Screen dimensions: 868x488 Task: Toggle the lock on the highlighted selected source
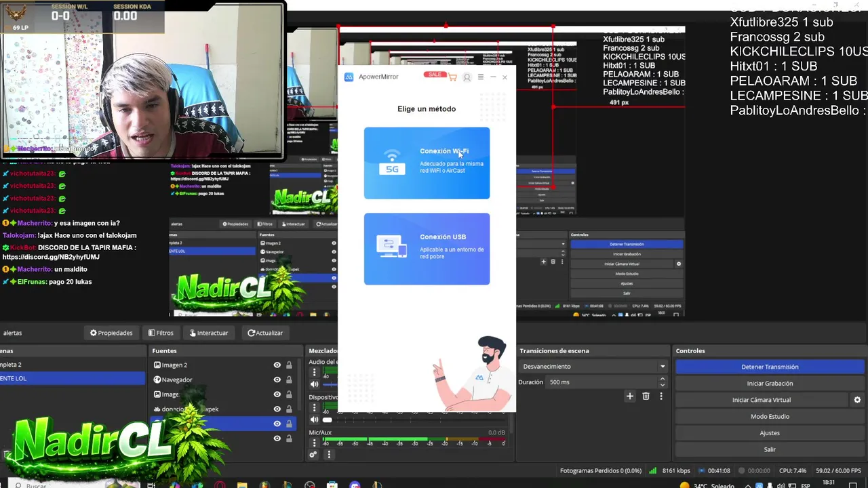289,424
